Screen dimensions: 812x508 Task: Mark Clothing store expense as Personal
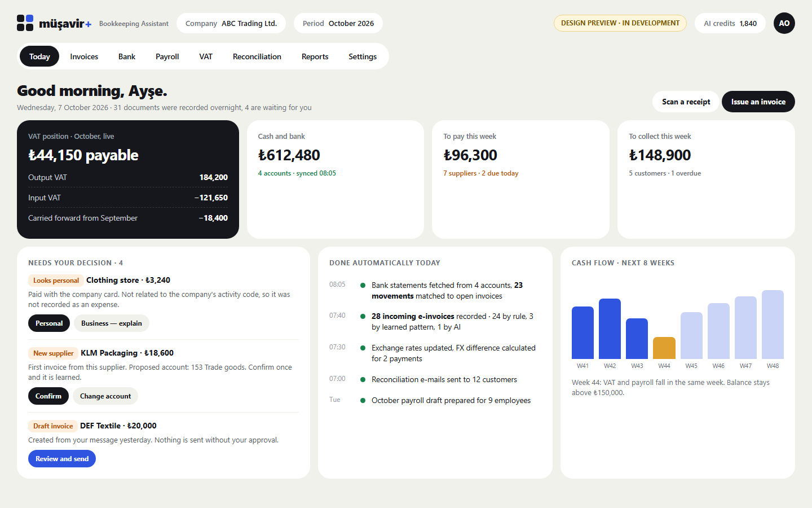(49, 323)
